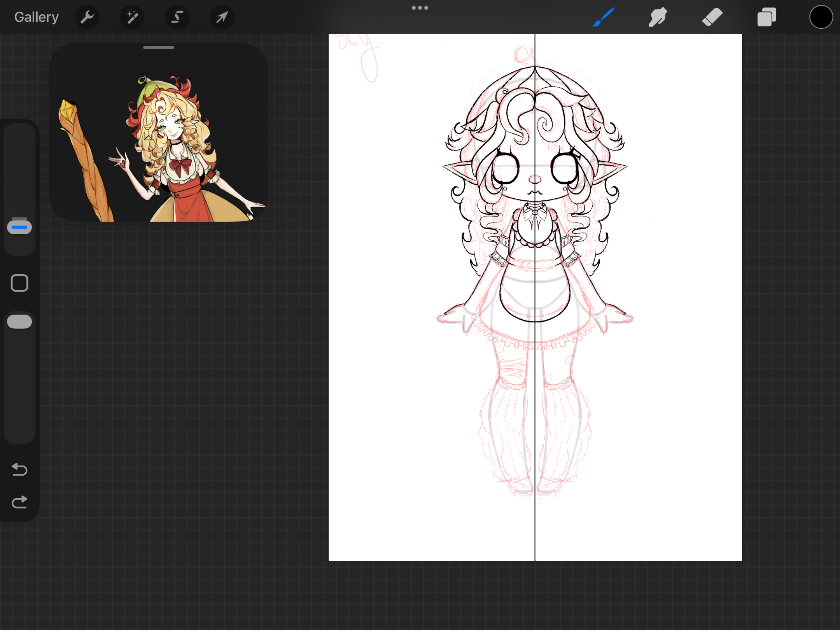This screenshot has height=630, width=840.
Task: Redo the last undone action
Action: point(19,502)
